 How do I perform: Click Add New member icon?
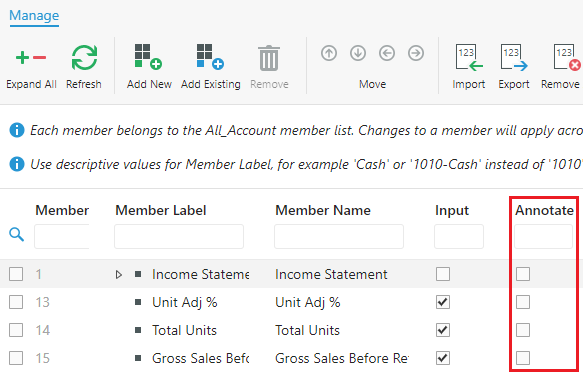coord(148,57)
